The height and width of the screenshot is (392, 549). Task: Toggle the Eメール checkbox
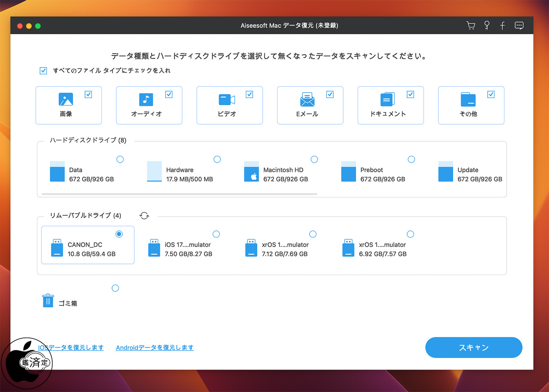click(x=330, y=94)
